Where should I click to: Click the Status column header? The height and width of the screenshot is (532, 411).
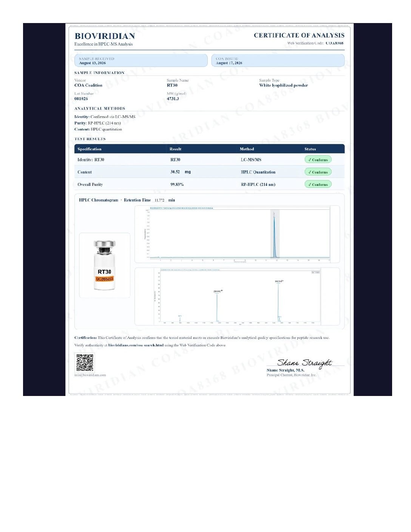(310, 149)
